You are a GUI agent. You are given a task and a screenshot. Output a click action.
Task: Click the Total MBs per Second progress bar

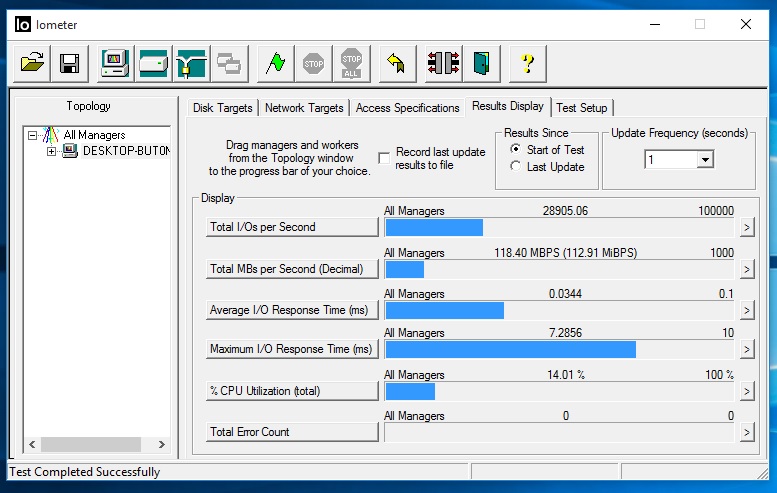pos(559,270)
